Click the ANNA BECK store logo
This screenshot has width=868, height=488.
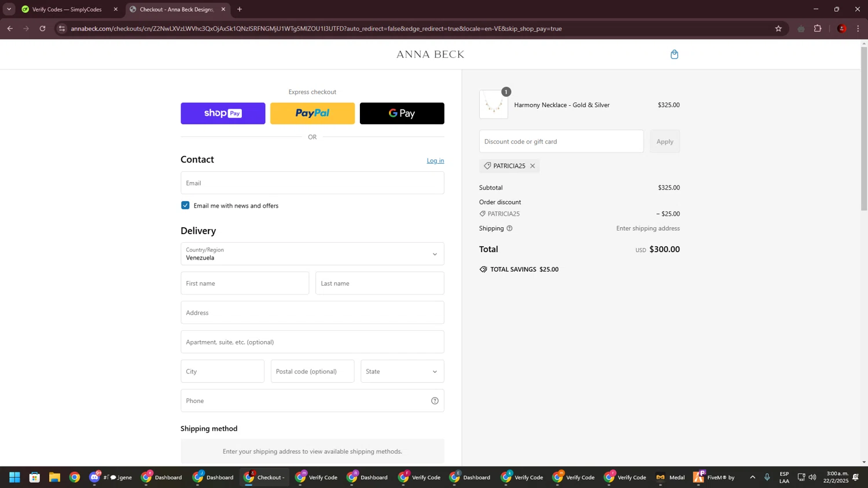click(x=431, y=54)
